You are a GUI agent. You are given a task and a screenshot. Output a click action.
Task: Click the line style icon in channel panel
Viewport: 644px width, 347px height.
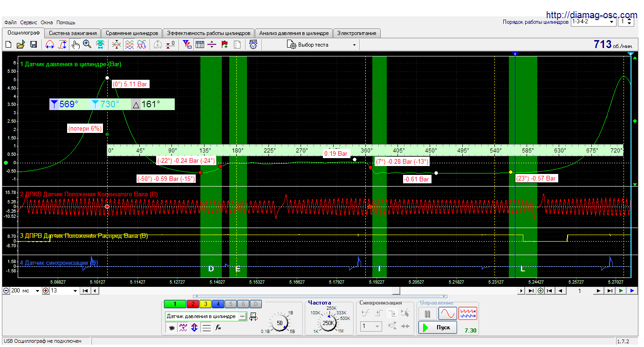(x=206, y=327)
